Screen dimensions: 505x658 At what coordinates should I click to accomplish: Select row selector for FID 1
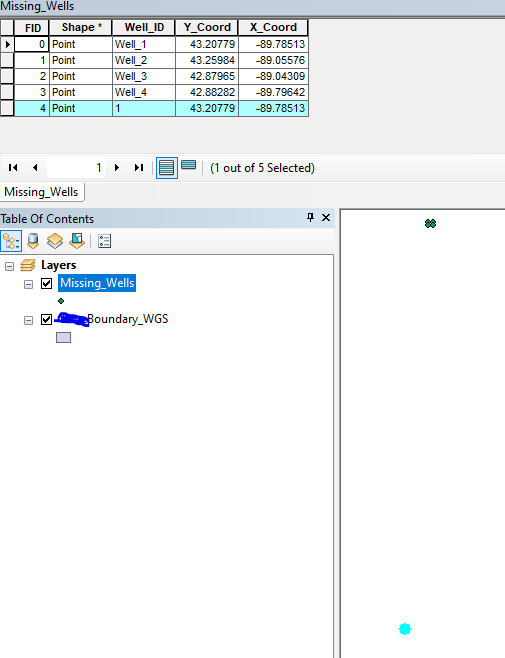pyautogui.click(x=7, y=60)
